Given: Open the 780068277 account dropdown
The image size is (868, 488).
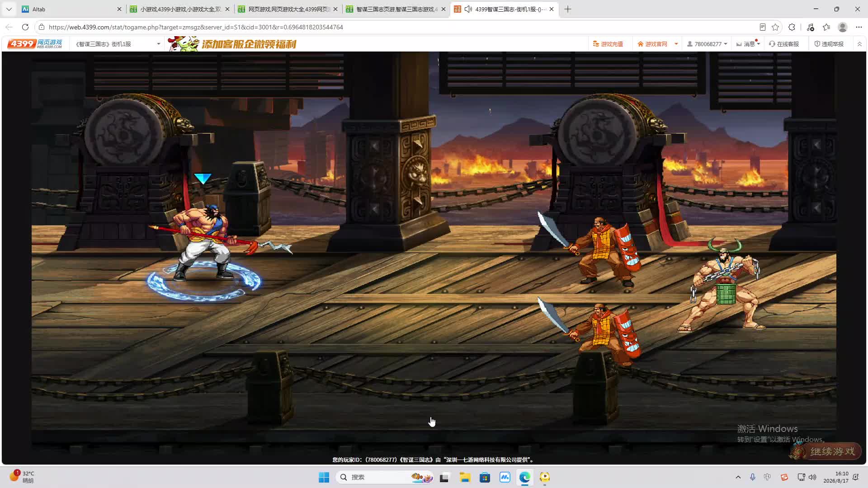Looking at the screenshot, I should (707, 44).
